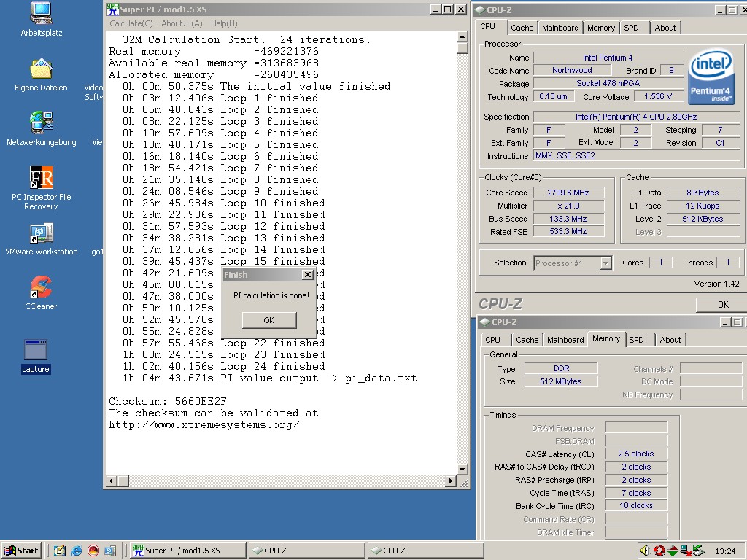Click the green bird tray icon
This screenshot has width=747, height=560.
[x=698, y=551]
